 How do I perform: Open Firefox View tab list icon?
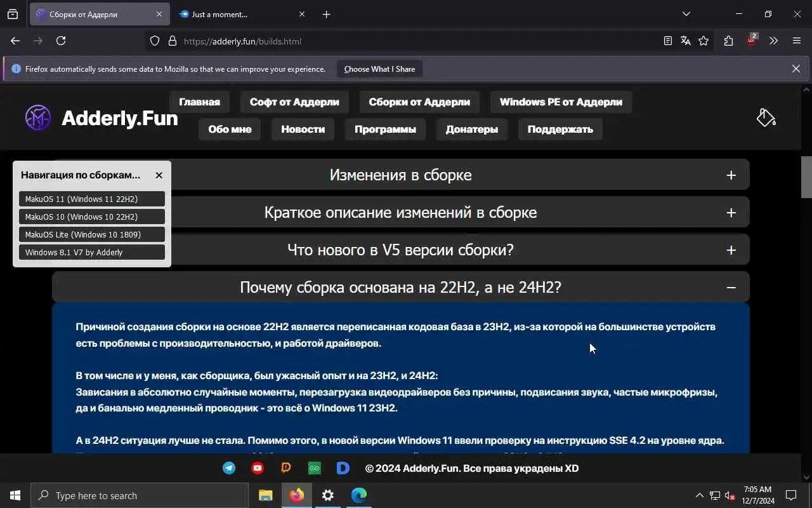[x=13, y=14]
